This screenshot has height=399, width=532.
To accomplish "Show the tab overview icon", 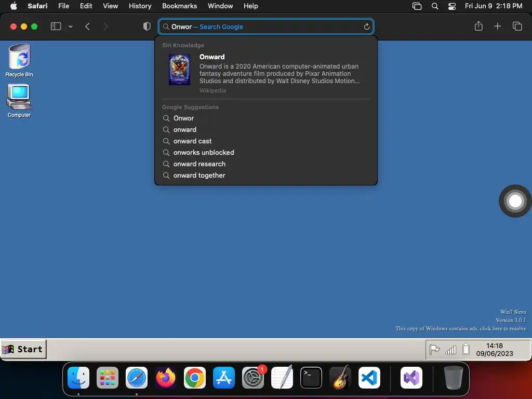I will point(517,26).
